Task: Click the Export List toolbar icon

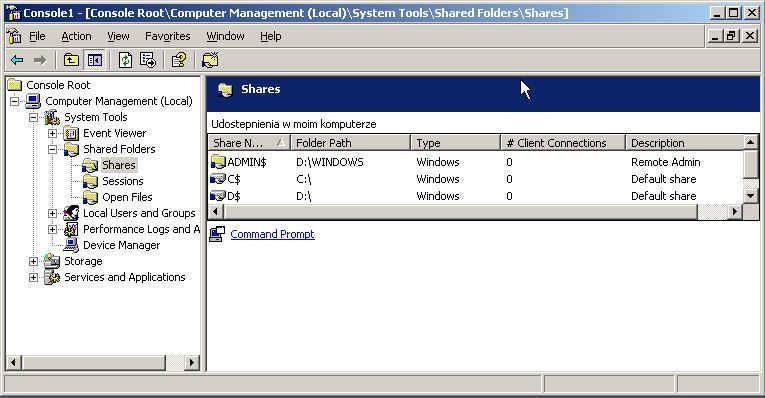Action: [148, 60]
